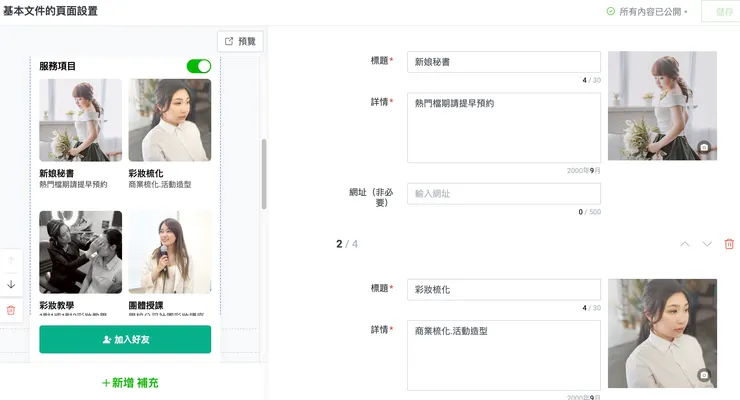This screenshot has height=400, width=740.
Task: Click the 輸入網址 URL field
Action: (504, 193)
